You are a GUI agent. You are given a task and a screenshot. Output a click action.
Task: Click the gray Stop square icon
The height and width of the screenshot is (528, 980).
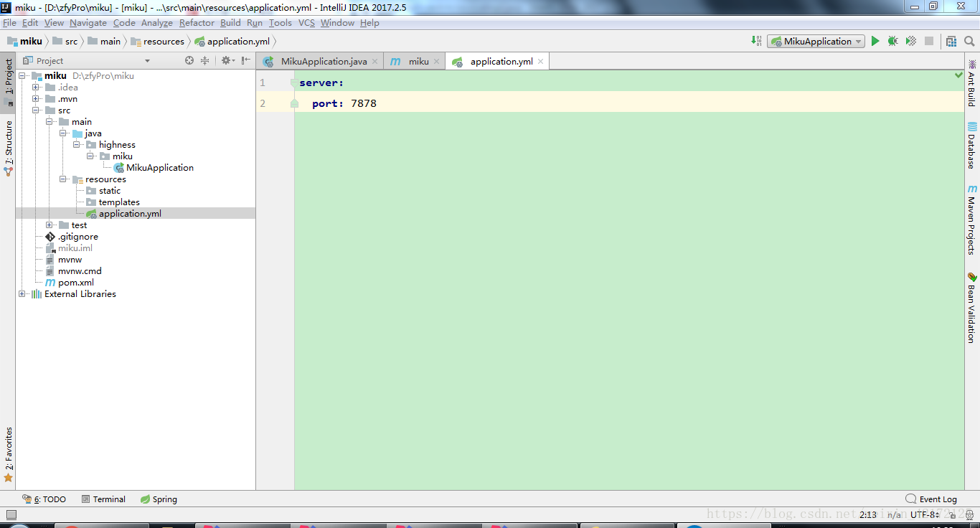click(x=929, y=42)
